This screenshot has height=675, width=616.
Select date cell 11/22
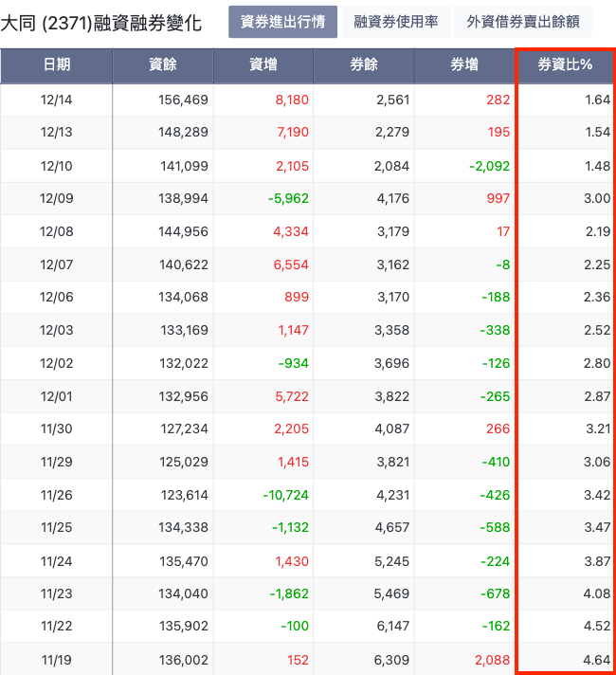click(x=57, y=626)
